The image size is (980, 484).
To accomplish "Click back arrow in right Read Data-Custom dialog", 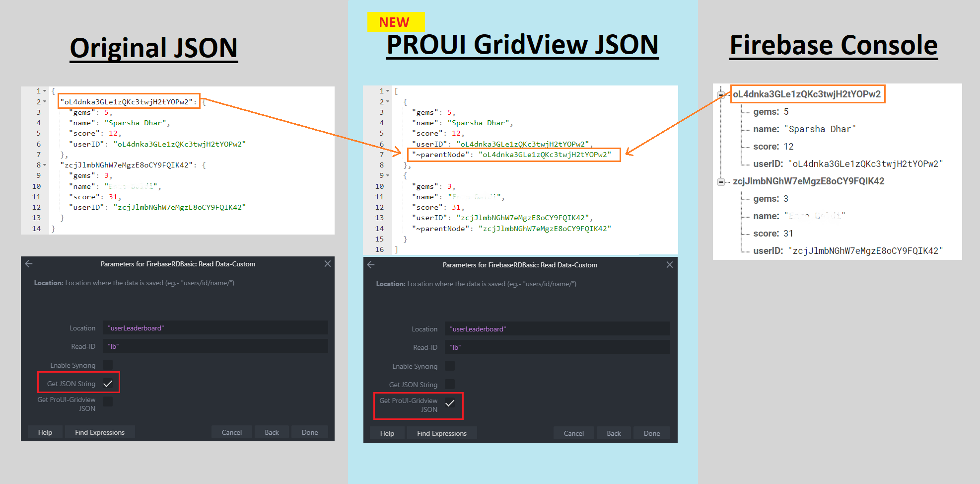I will click(x=371, y=265).
